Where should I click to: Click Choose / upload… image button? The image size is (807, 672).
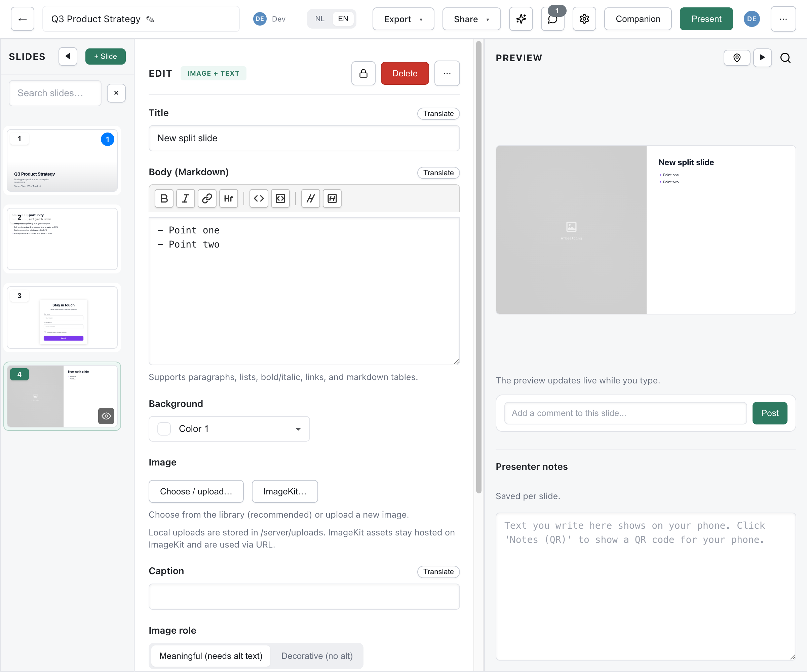point(196,491)
